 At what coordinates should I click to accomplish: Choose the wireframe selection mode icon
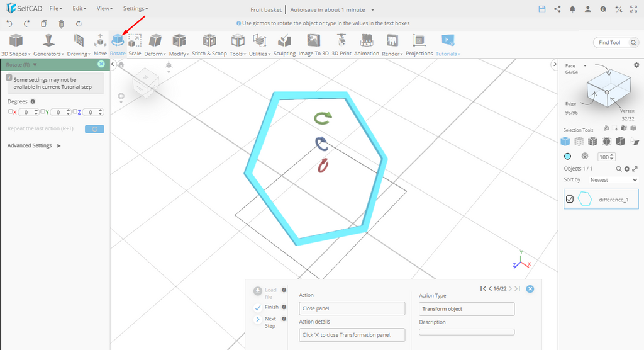tap(579, 142)
